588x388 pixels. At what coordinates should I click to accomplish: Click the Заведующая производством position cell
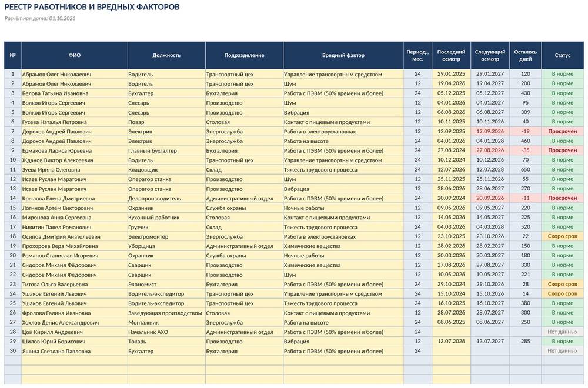pos(165,313)
